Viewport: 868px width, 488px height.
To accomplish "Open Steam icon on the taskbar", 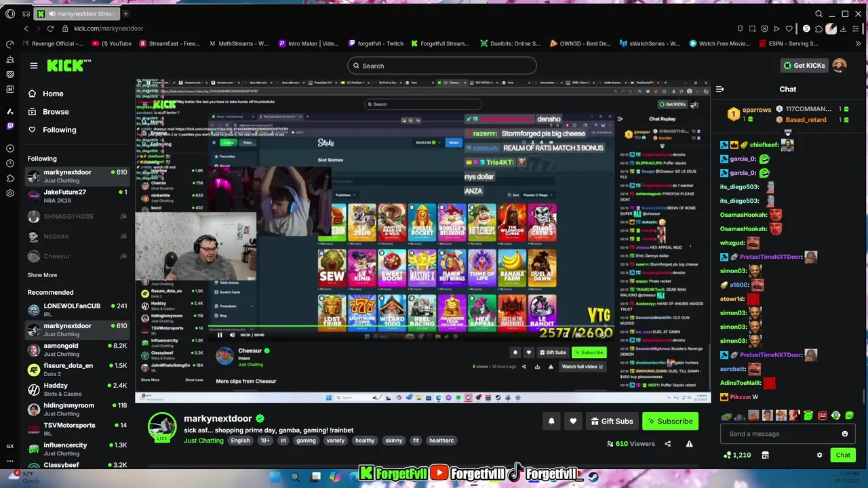I will [x=593, y=477].
